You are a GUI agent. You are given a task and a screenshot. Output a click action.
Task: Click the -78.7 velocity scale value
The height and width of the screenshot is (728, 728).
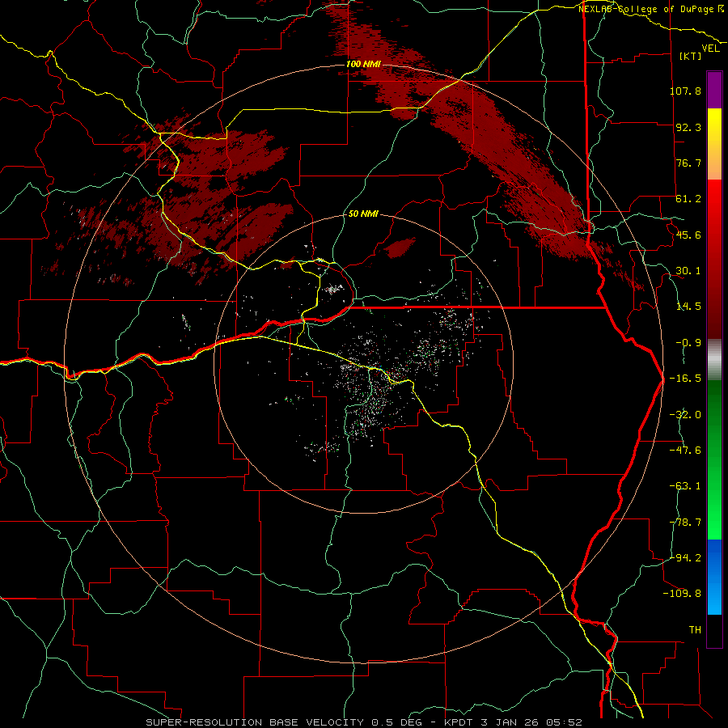coord(685,523)
